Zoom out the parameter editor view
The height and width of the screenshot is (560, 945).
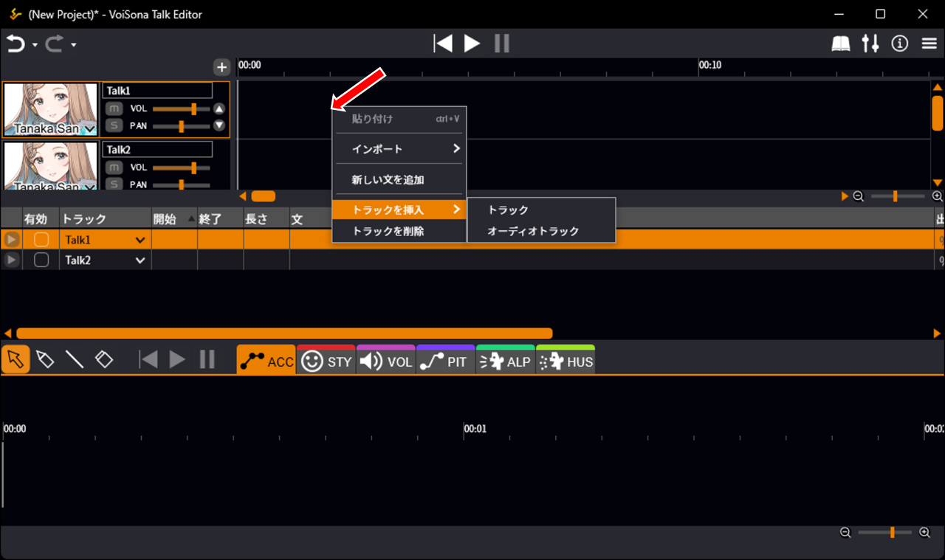click(x=845, y=532)
